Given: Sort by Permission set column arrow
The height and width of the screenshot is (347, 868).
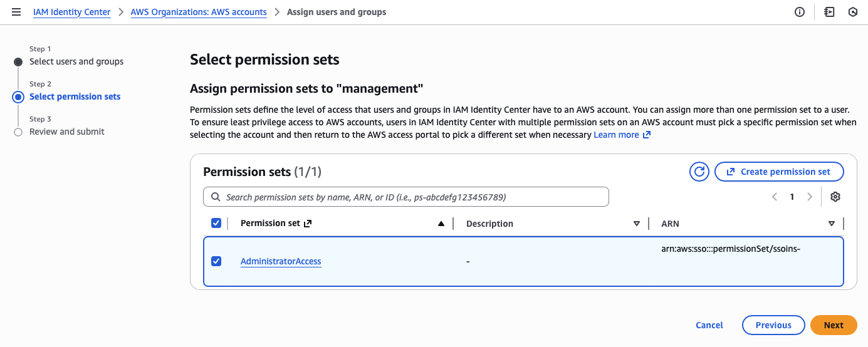Looking at the screenshot, I should pyautogui.click(x=441, y=224).
